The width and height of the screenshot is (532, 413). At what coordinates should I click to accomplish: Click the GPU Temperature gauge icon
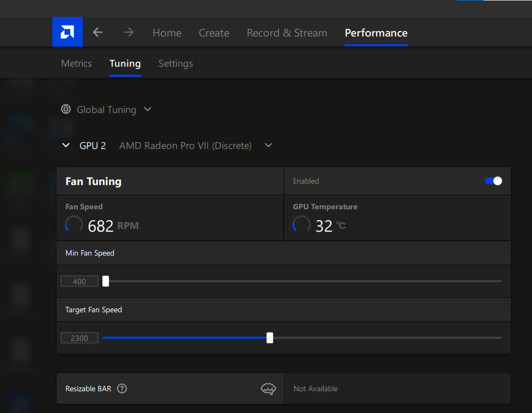point(301,224)
